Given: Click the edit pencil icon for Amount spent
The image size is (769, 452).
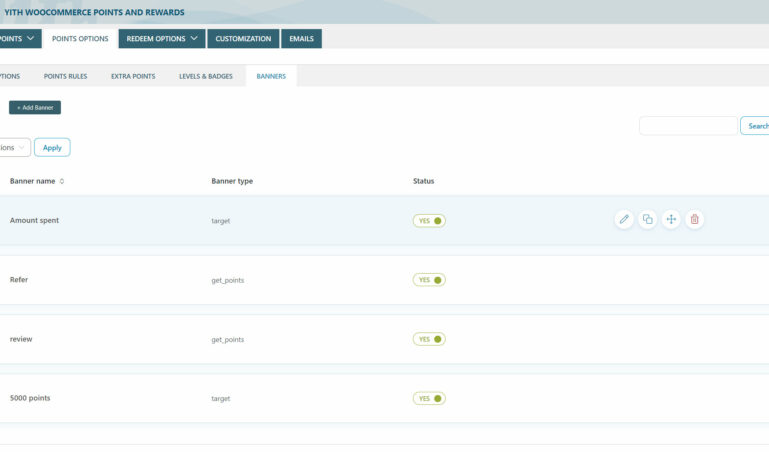Looking at the screenshot, I should tap(624, 219).
